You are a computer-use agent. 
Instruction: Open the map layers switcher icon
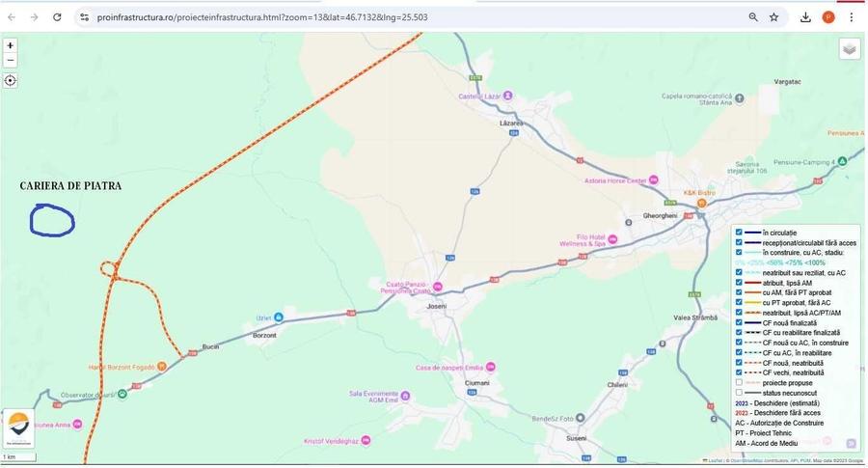[850, 49]
